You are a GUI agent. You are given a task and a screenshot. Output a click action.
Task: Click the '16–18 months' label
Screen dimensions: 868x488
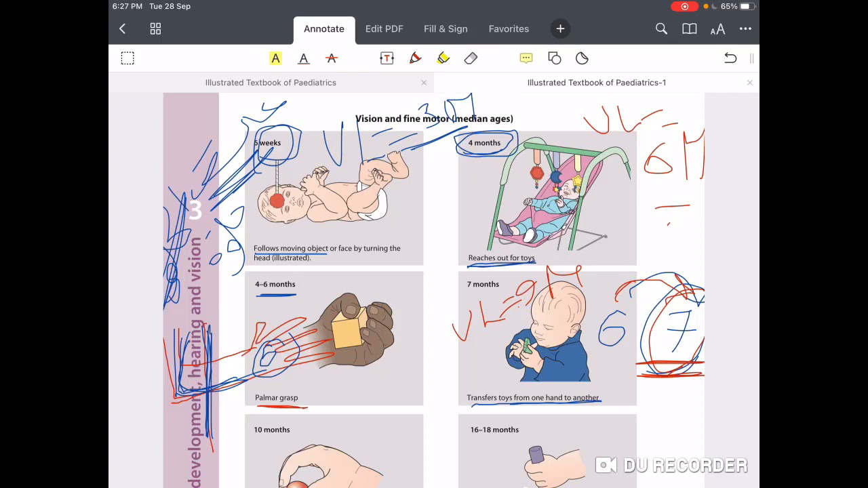point(494,430)
